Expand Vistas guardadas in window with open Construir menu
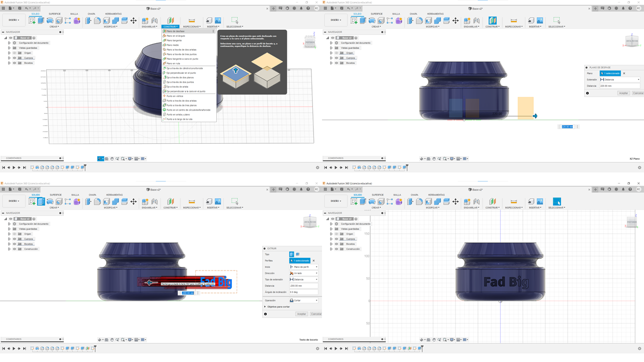The width and height of the screenshot is (644, 362). pyautogui.click(x=9, y=48)
